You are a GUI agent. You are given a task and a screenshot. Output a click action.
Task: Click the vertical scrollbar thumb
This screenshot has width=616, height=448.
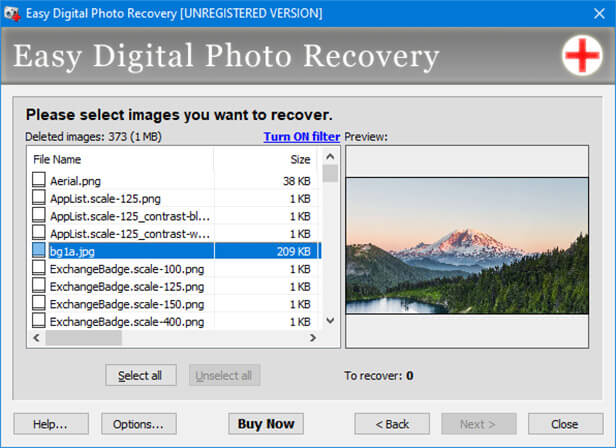point(330,173)
